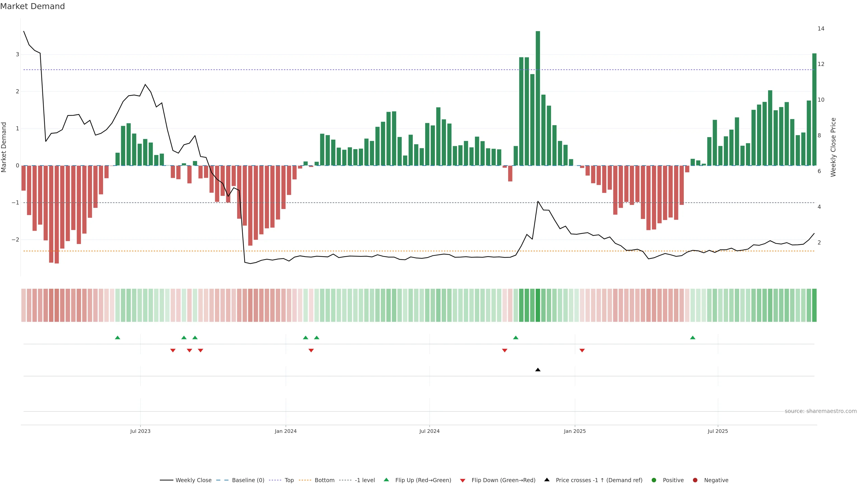Click the green Flip Up legend triangle

(386, 480)
